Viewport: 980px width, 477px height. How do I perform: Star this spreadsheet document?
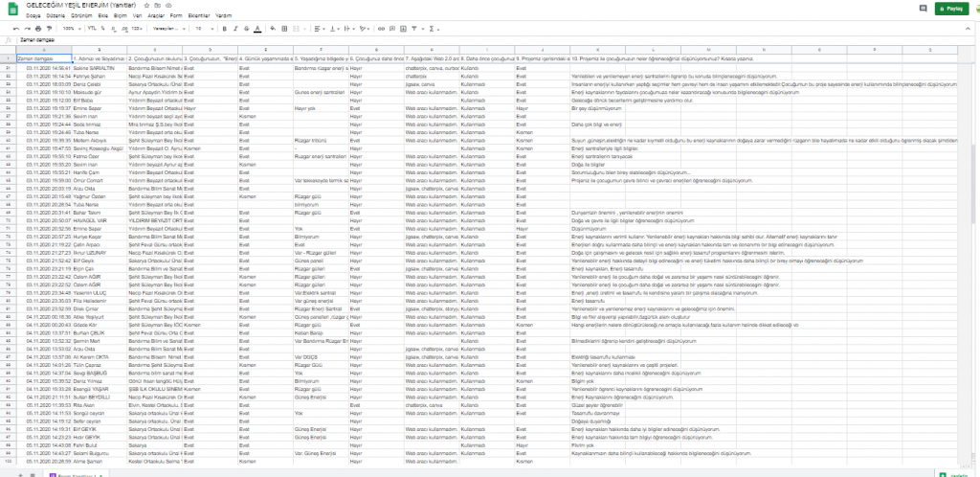[146, 6]
